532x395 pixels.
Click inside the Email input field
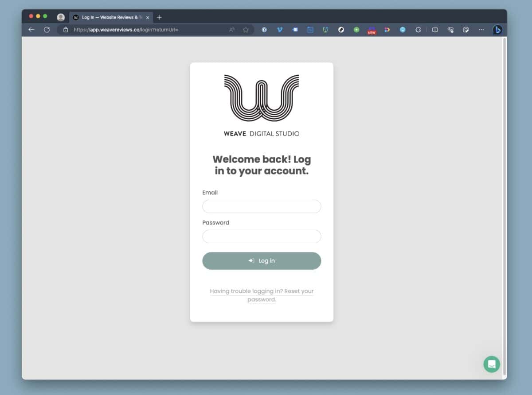click(x=261, y=206)
